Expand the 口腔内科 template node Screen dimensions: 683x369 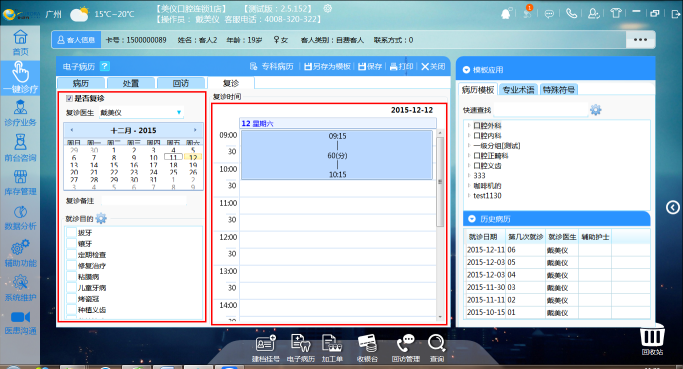point(469,135)
